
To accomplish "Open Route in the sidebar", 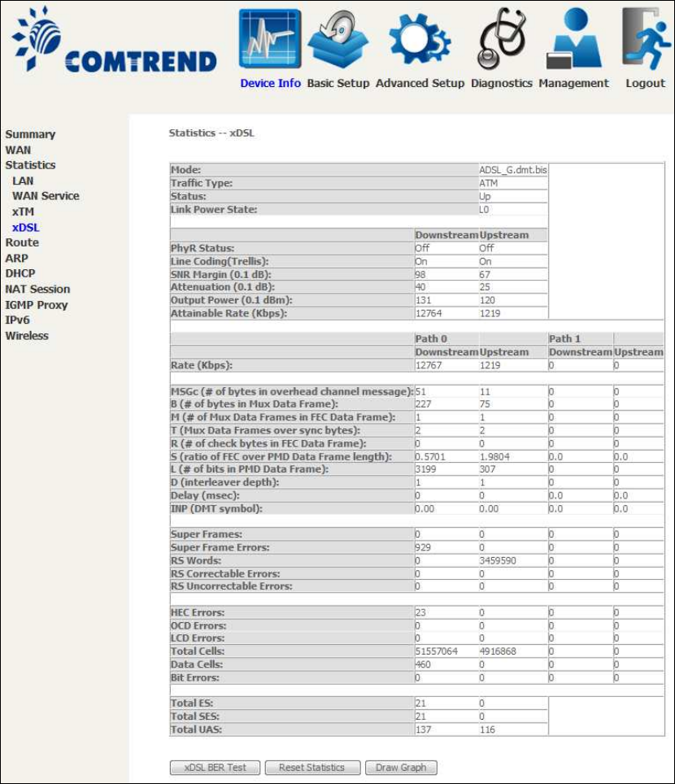I will pyautogui.click(x=22, y=242).
